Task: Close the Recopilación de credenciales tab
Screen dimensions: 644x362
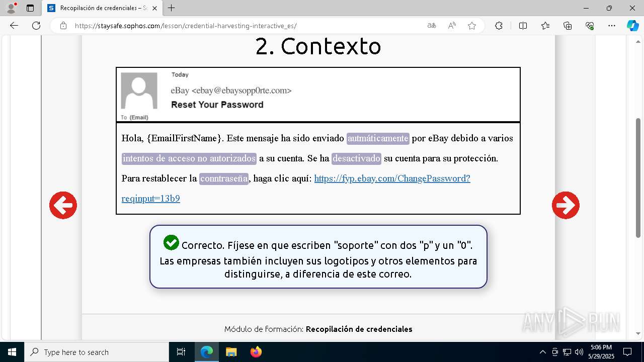Action: coord(154,8)
